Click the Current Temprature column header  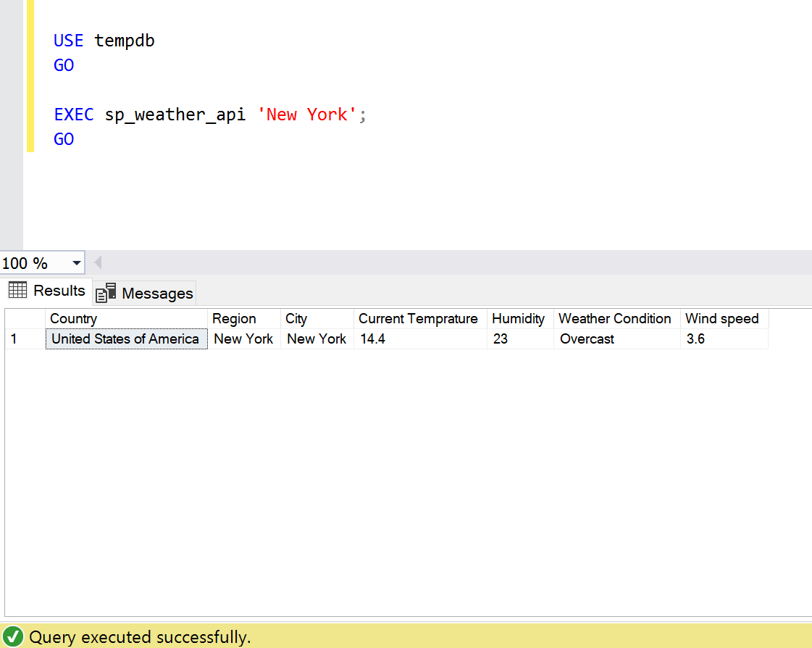click(418, 318)
